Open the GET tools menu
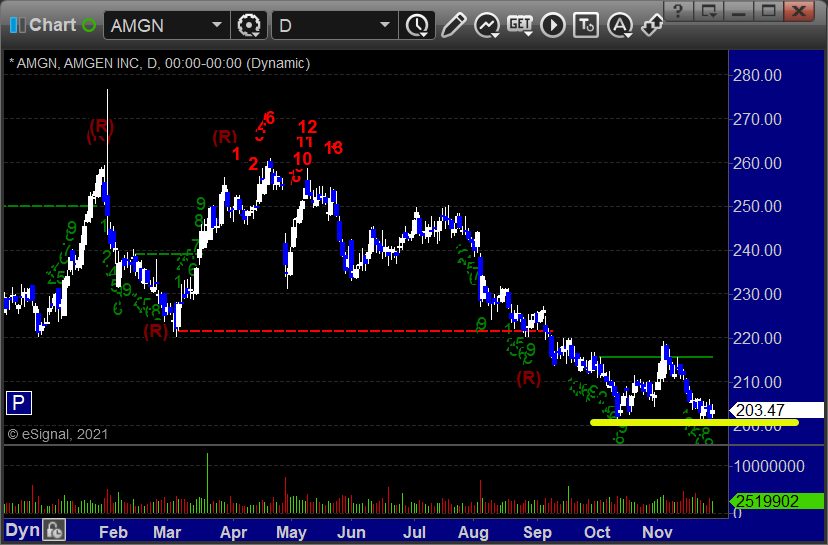This screenshot has height=545, width=828. pyautogui.click(x=520, y=25)
